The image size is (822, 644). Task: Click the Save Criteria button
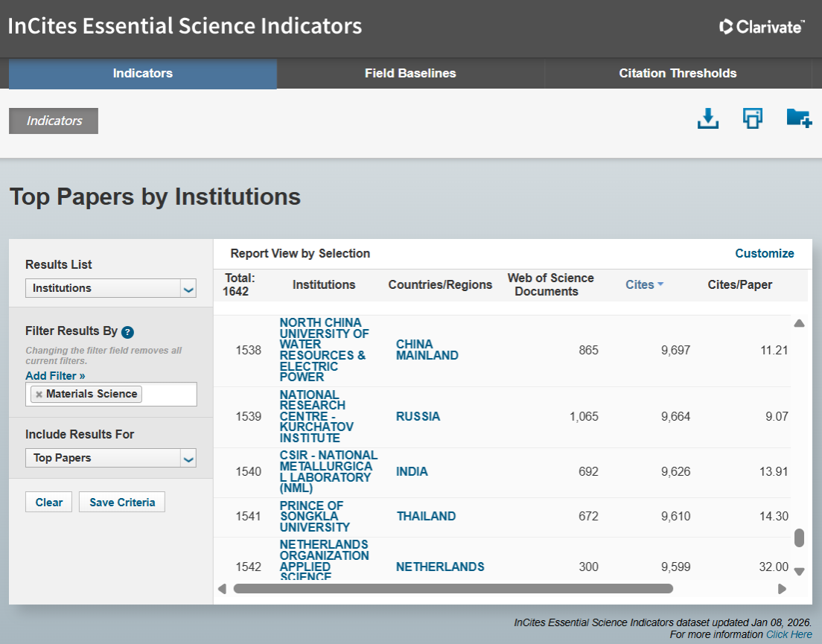coord(122,502)
